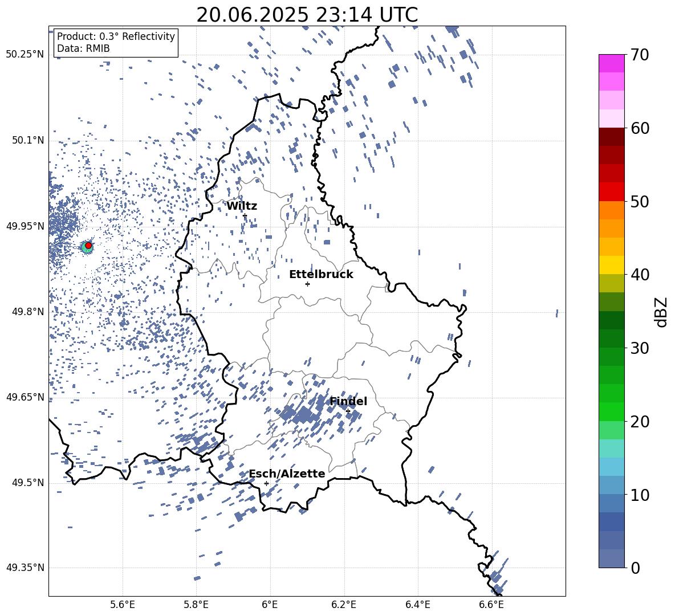The width and height of the screenshot is (675, 616).
Task: Click the 49.5°N latitude label
Action: [x=27, y=483]
